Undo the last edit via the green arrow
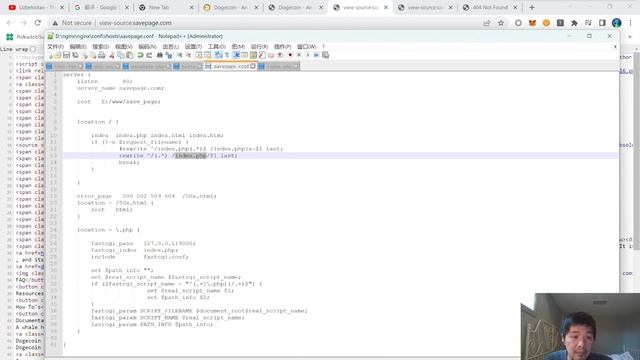 [140, 55]
